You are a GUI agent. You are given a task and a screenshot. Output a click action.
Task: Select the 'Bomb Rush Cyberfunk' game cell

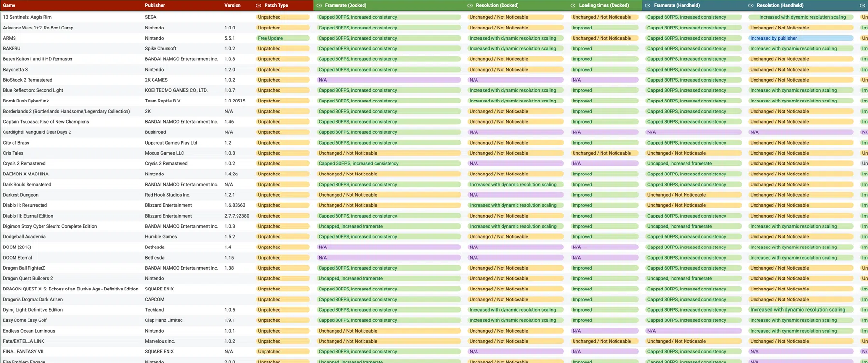[26, 101]
